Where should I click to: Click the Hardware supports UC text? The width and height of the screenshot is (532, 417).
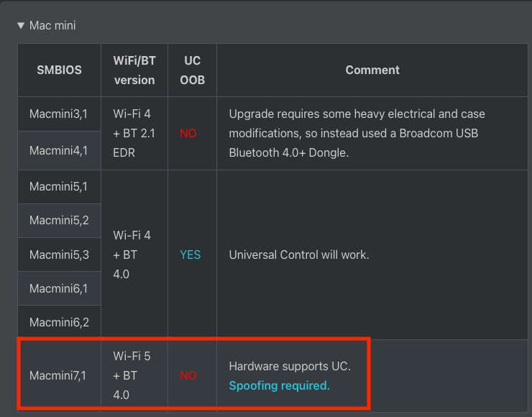tap(290, 366)
